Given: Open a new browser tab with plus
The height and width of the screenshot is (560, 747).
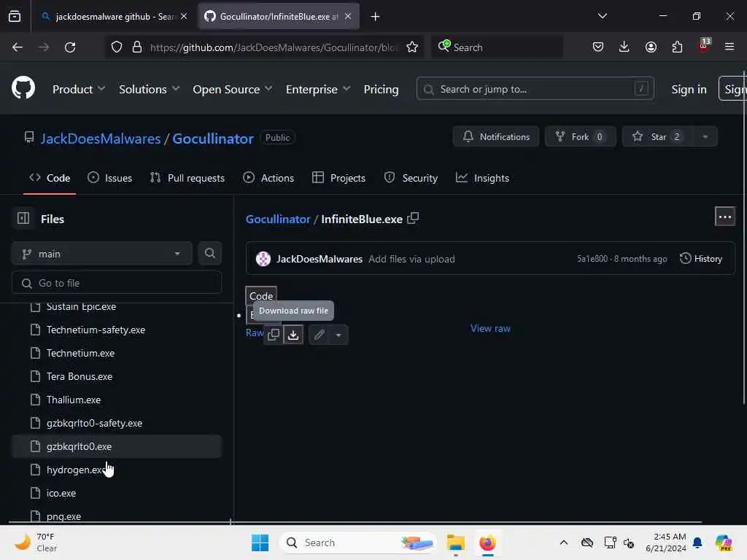Looking at the screenshot, I should pos(376,17).
